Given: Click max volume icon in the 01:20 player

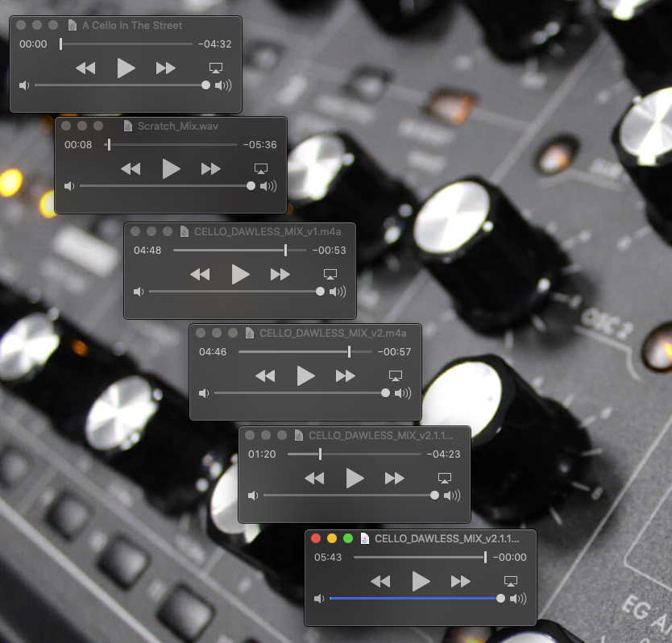Looking at the screenshot, I should coord(452,496).
